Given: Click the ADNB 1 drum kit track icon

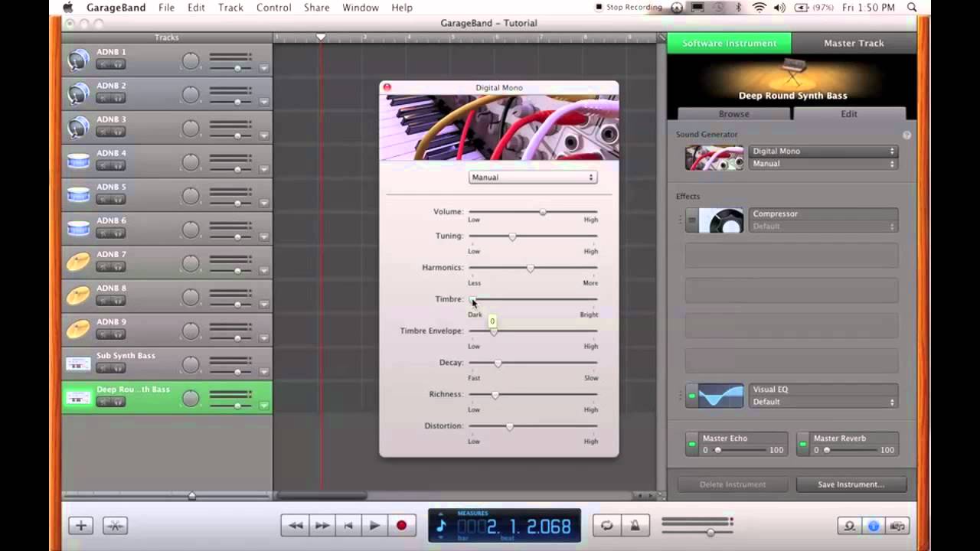Looking at the screenshot, I should (78, 60).
